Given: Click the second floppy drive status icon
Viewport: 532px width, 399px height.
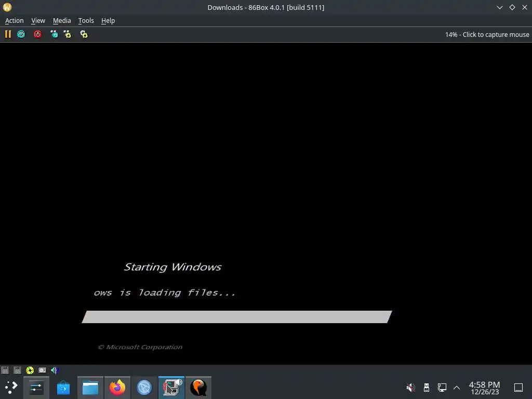Looking at the screenshot, I should [17, 370].
